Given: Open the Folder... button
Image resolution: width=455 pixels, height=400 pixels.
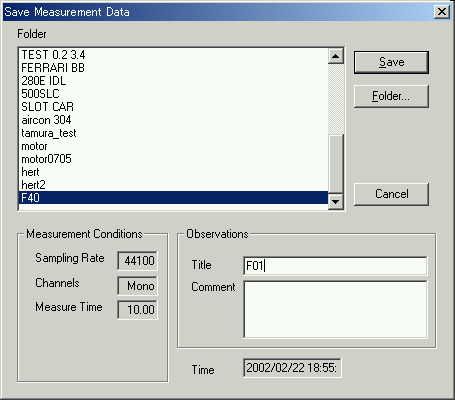Looking at the screenshot, I should tap(391, 96).
